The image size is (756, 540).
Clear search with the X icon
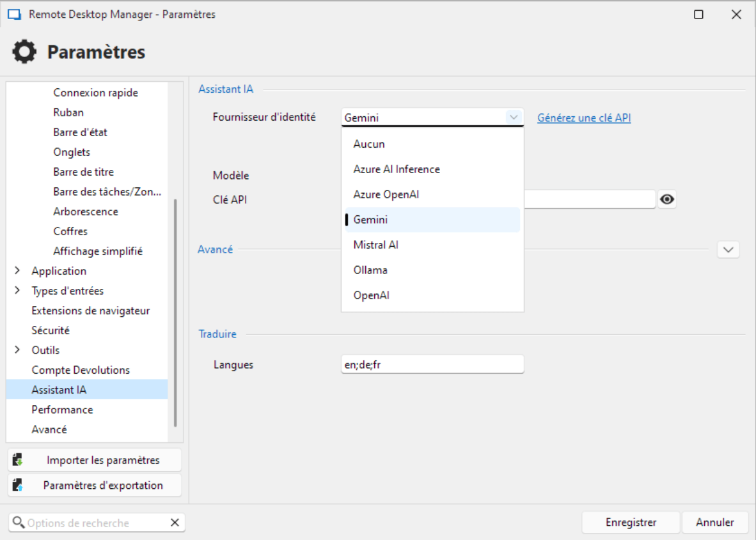pyautogui.click(x=175, y=523)
